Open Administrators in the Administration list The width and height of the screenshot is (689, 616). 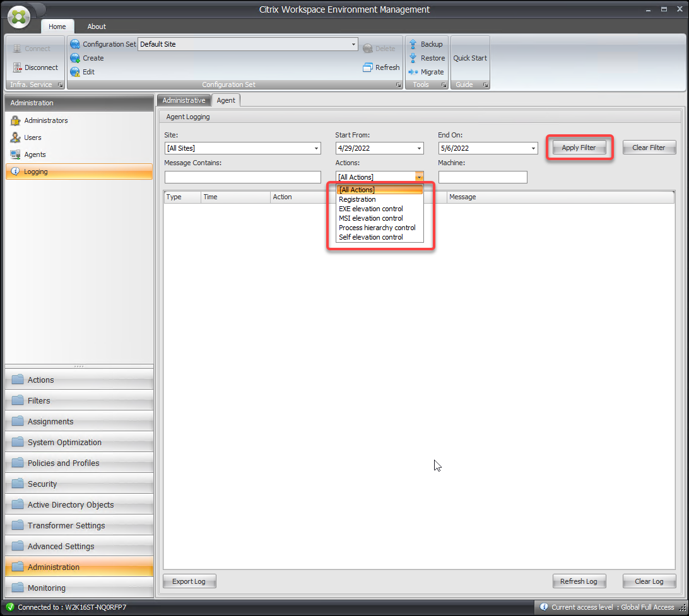click(46, 120)
